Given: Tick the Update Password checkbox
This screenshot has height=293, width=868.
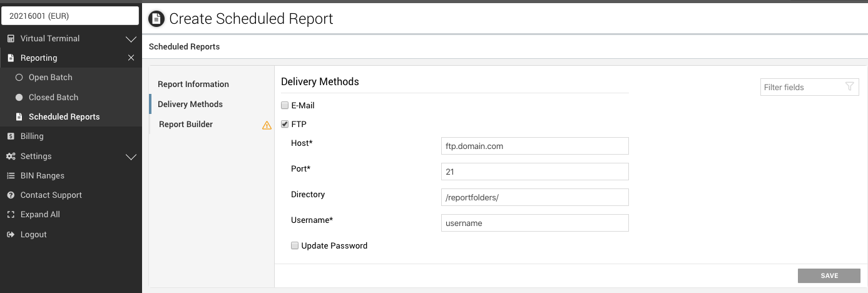Looking at the screenshot, I should [295, 246].
